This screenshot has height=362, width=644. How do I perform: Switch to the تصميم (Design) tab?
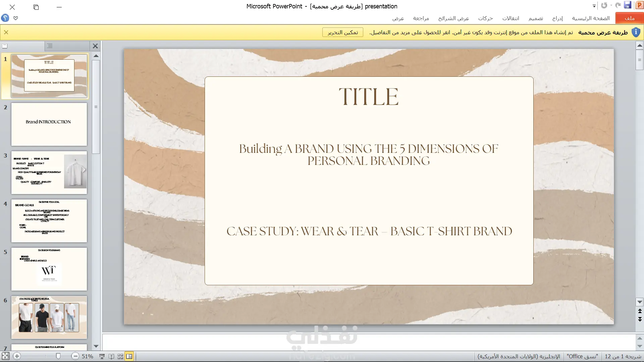536,18
